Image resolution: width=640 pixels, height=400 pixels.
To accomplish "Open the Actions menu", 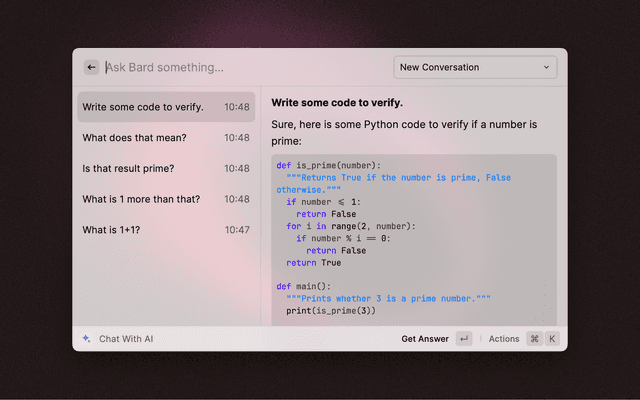I will (x=504, y=339).
